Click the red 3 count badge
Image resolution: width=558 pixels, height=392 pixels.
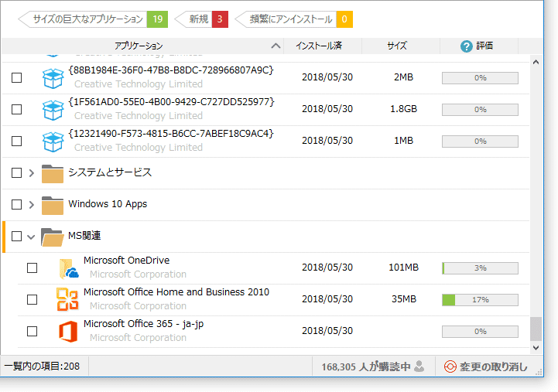(220, 19)
